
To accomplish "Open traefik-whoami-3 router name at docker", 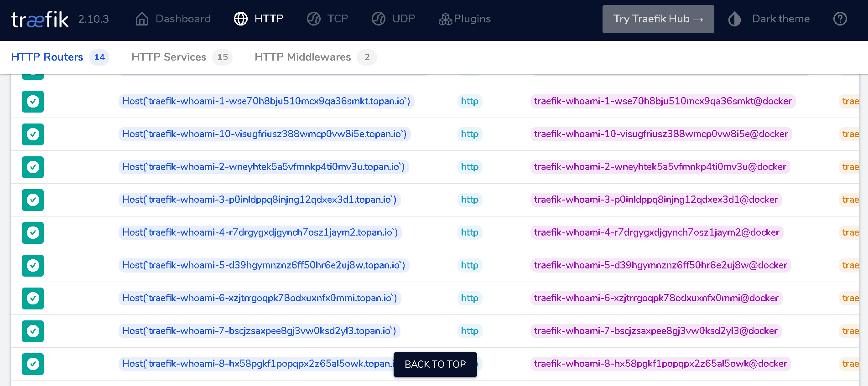I will [655, 200].
